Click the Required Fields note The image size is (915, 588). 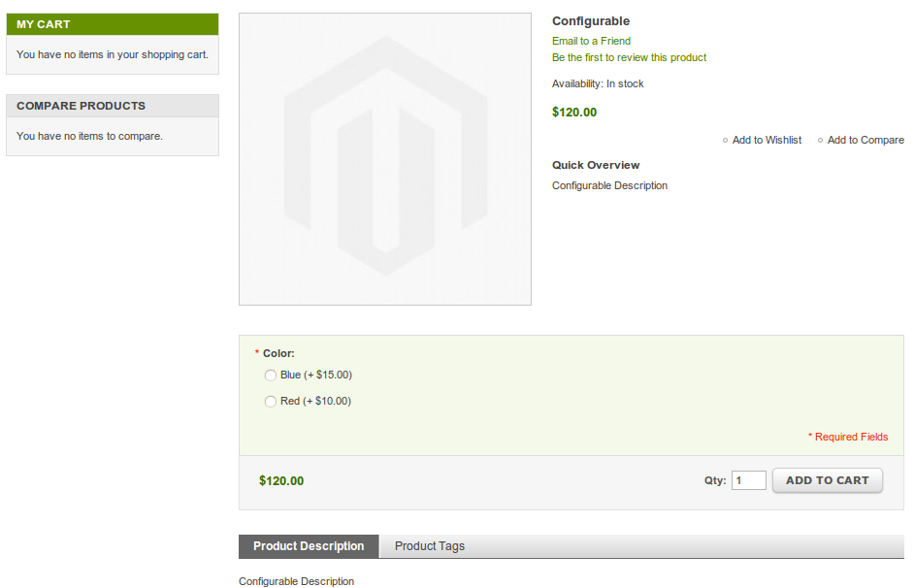click(848, 437)
